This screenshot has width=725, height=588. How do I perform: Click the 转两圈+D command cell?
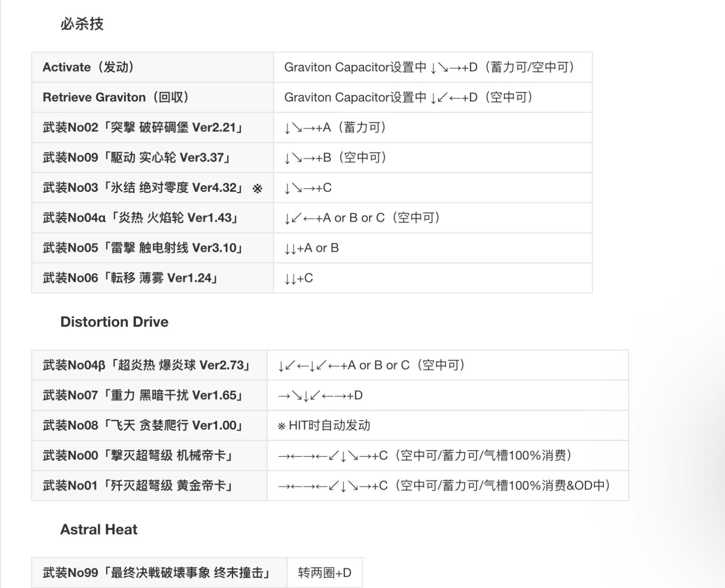[x=324, y=573]
